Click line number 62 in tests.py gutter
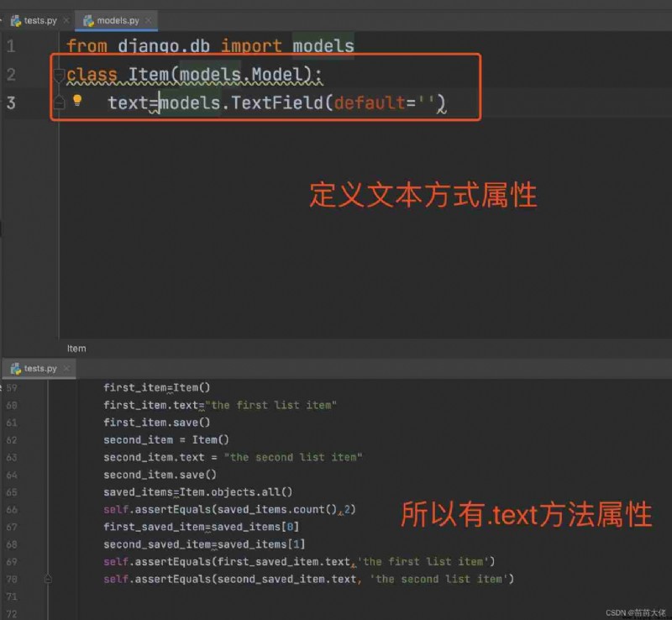This screenshot has height=620, width=672. [x=12, y=440]
